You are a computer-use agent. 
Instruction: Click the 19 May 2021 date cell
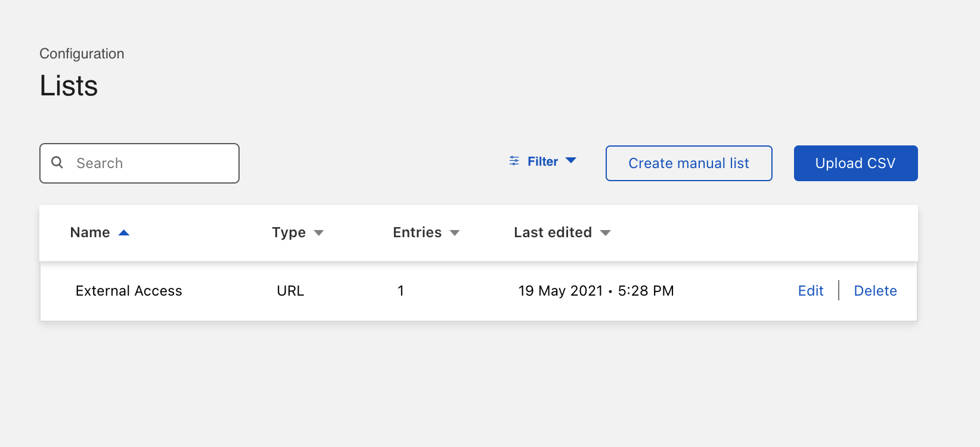[596, 291]
